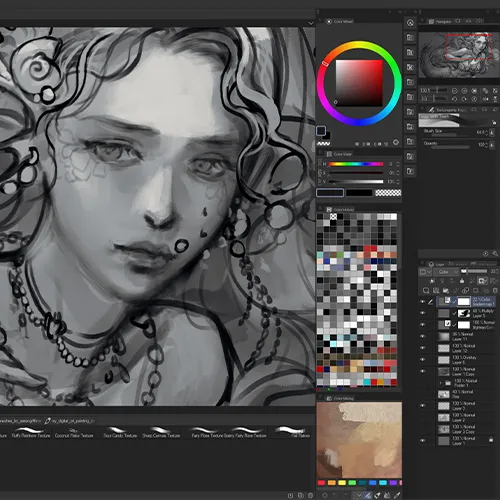The image size is (500, 500).
Task: Toggle visibility of the Overlay Layer 6
Action: click(x=423, y=360)
